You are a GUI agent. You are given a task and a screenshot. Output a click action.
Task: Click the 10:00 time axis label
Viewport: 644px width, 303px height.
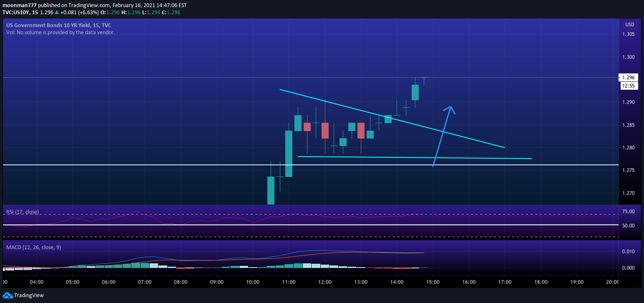[x=253, y=282]
